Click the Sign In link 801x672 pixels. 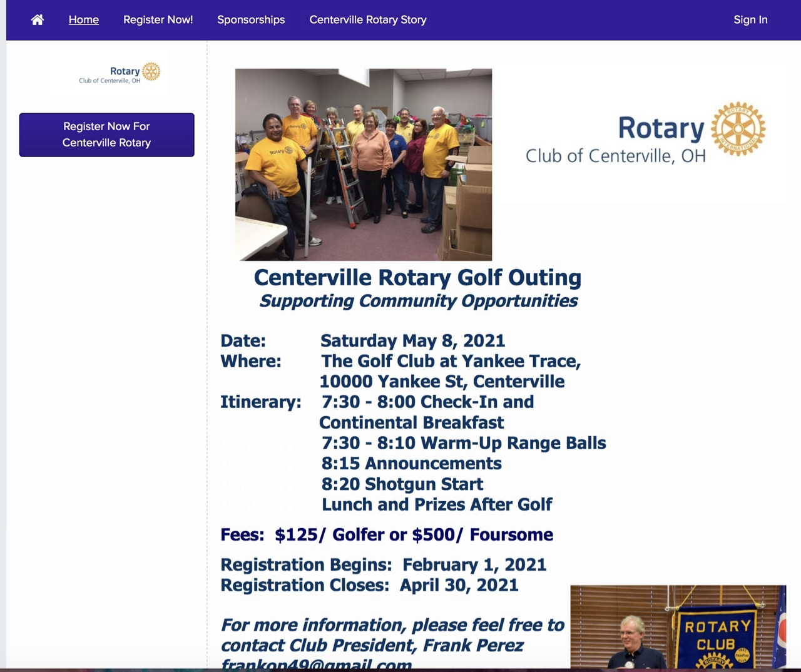(750, 20)
